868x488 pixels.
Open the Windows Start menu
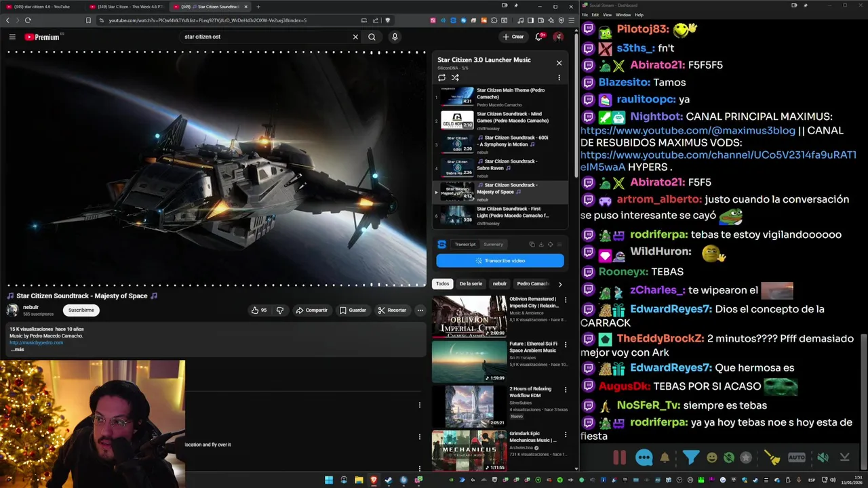(x=329, y=480)
